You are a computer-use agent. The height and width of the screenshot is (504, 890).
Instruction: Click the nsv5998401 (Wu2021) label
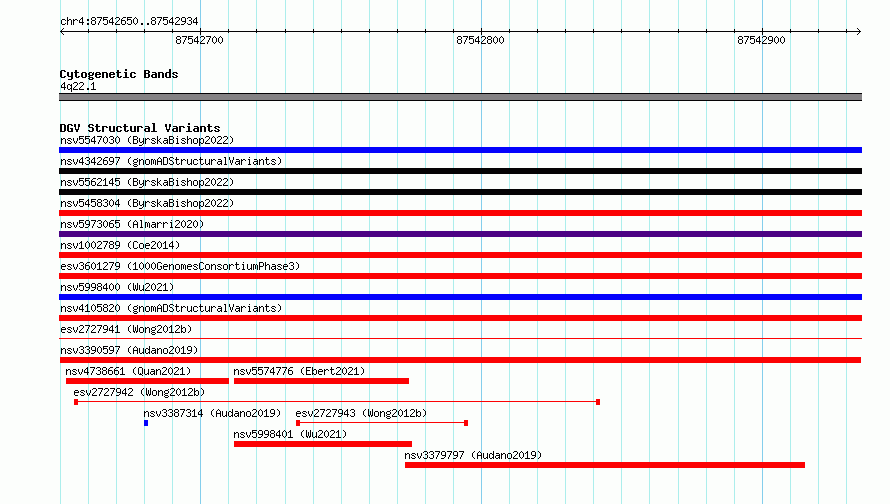[290, 434]
